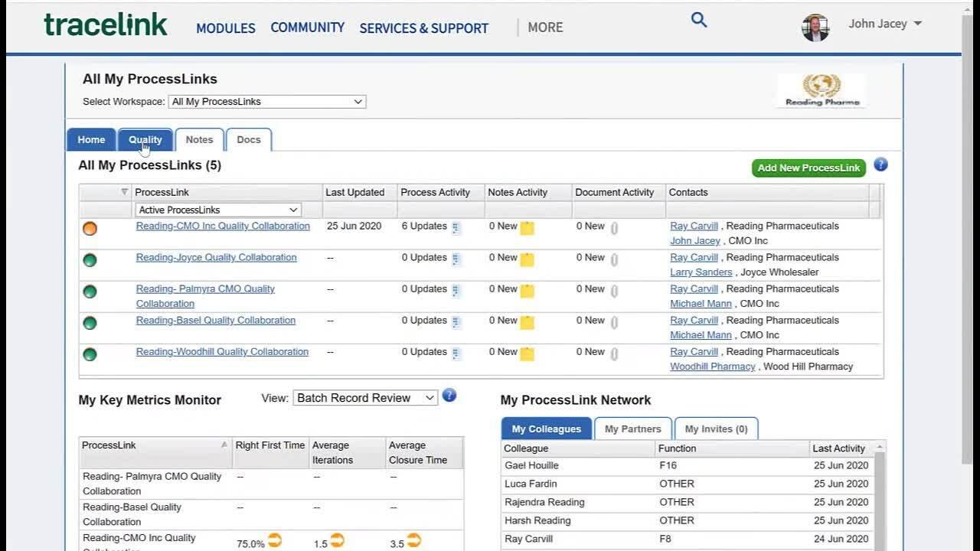Open the Select Workspace dropdown
980x551 pixels.
(x=267, y=102)
